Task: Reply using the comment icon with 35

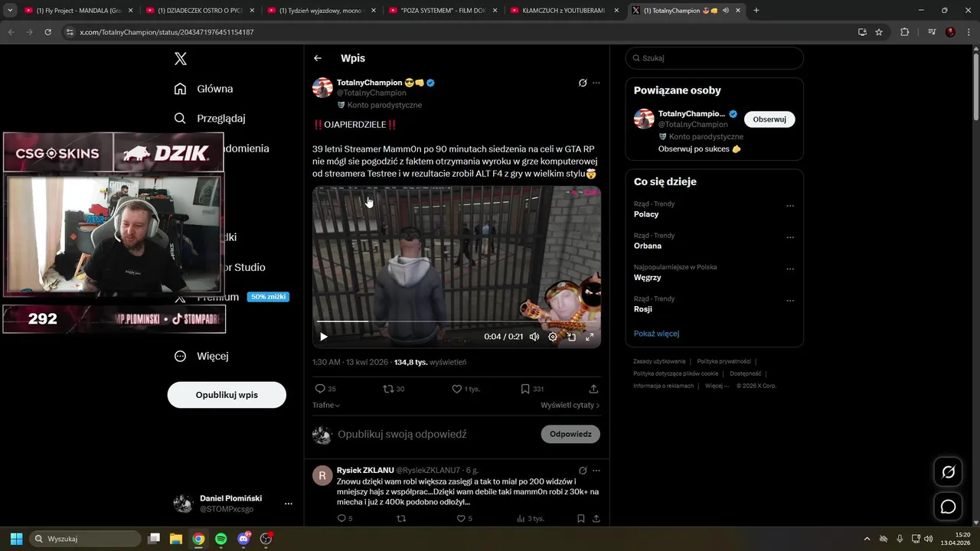Action: (325, 389)
